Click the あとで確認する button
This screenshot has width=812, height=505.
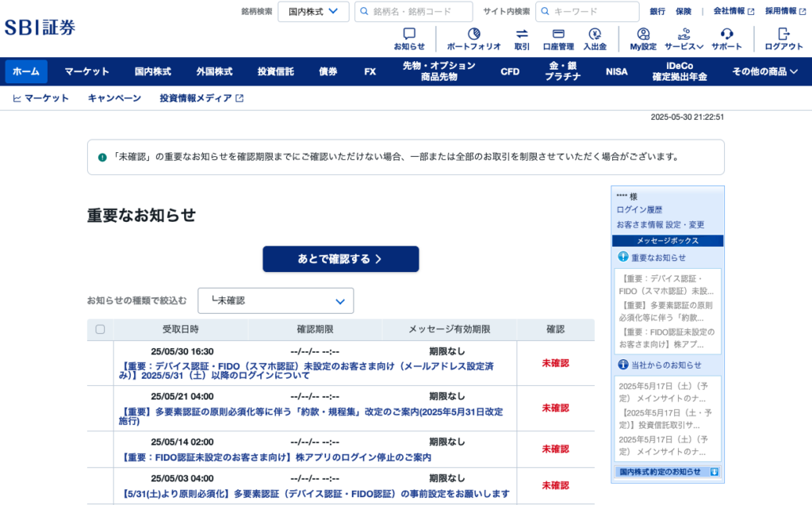point(341,259)
